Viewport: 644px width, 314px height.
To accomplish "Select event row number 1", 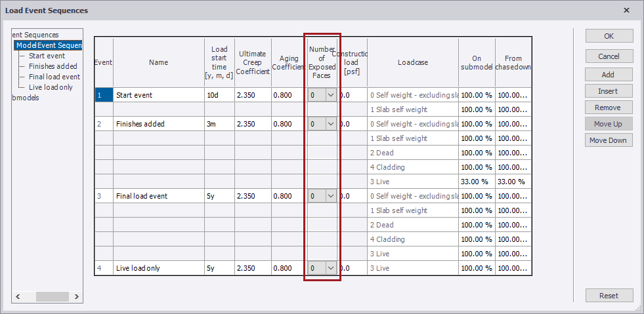I will (104, 95).
